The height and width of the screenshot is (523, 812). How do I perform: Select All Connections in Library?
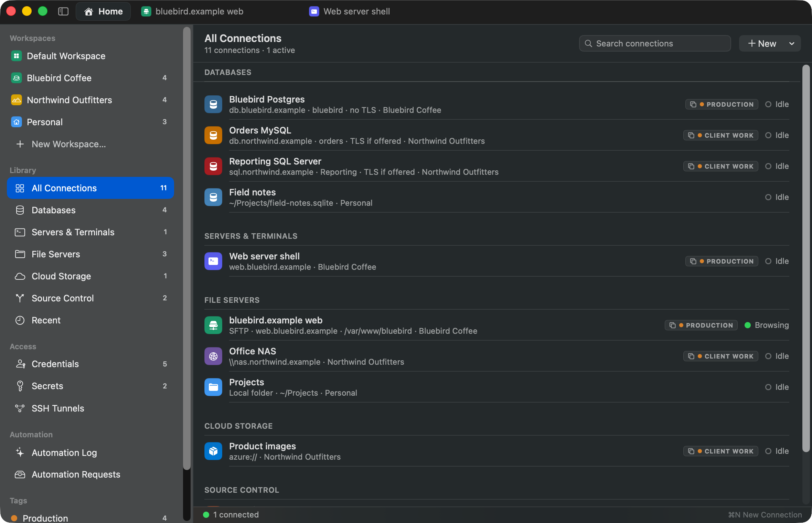tap(90, 188)
